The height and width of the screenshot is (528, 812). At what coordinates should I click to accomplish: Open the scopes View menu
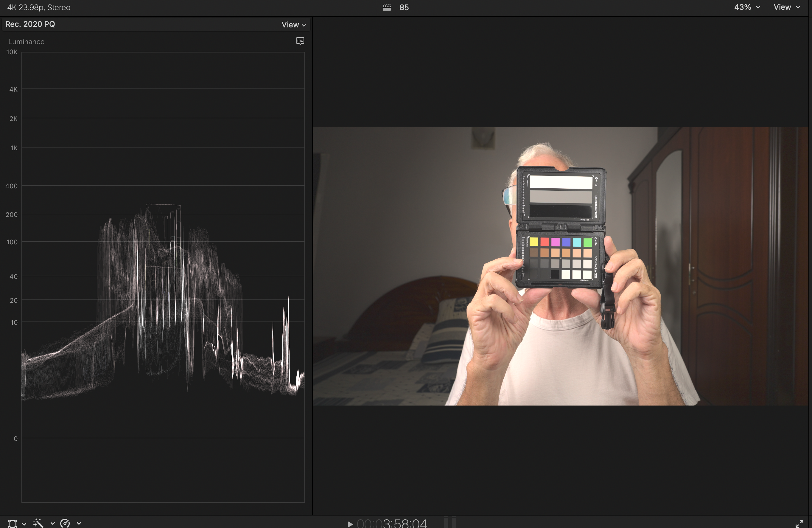(293, 24)
